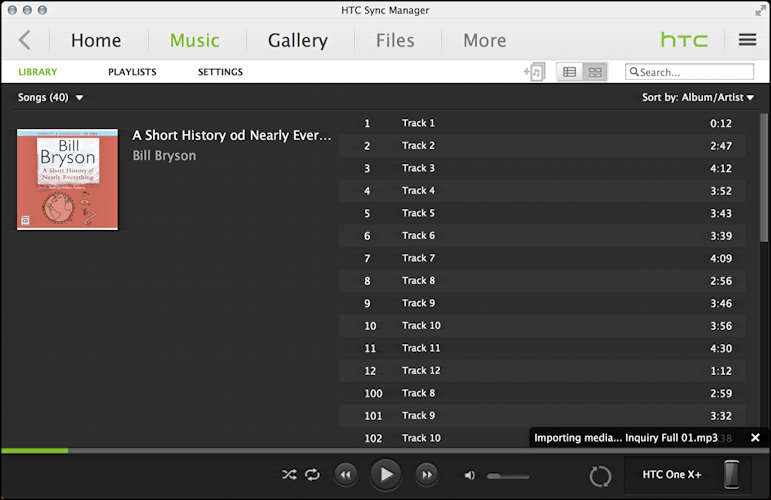Select Track 7 row
Image resolution: width=771 pixels, height=500 pixels.
pyautogui.click(x=542, y=258)
